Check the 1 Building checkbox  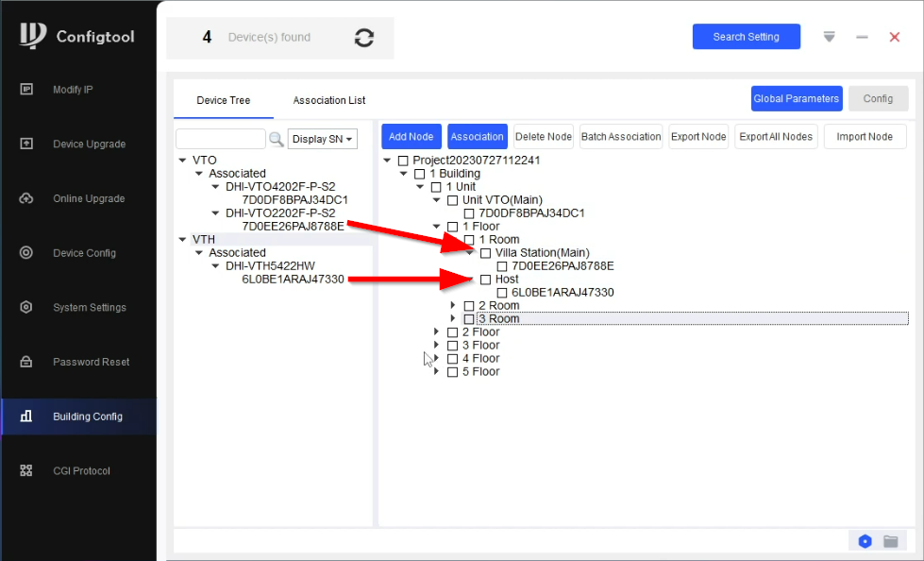pyautogui.click(x=420, y=174)
